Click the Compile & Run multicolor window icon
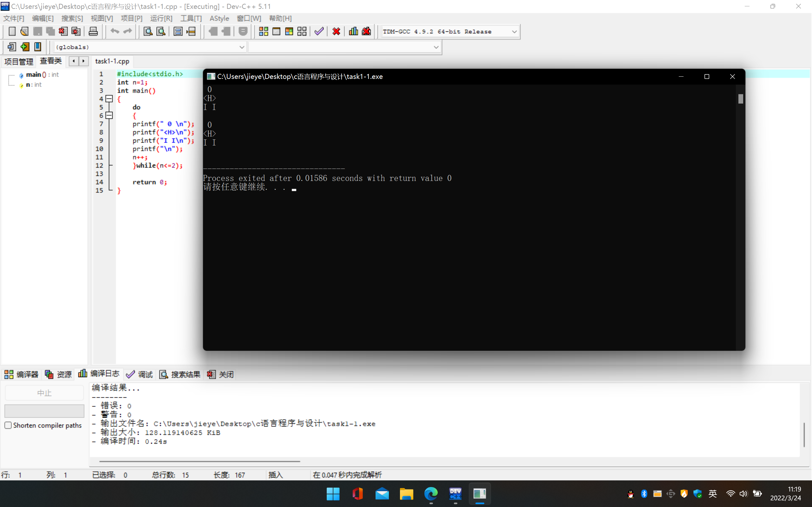Screen dimensions: 812x507 (x=289, y=31)
